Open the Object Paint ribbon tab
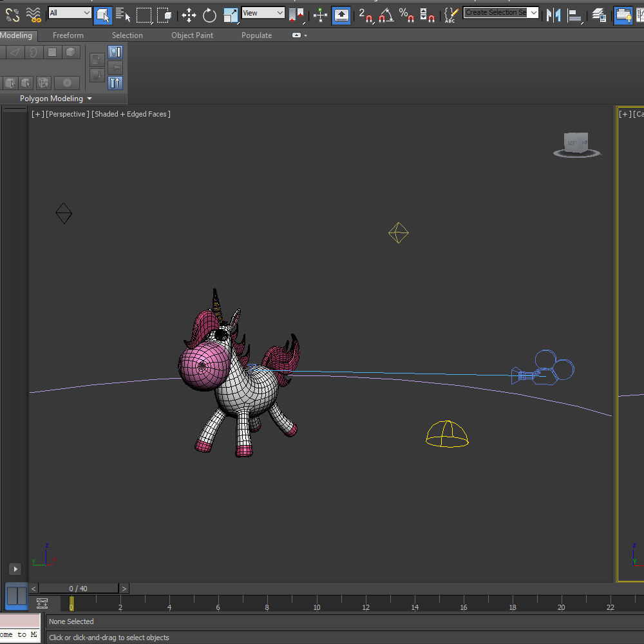This screenshot has height=644, width=644. click(x=192, y=35)
